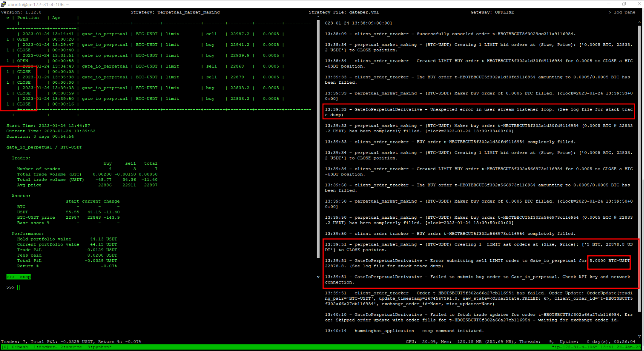This screenshot has height=351, width=644.
Task: Click 'stop command initiated' log line
Action: click(404, 331)
